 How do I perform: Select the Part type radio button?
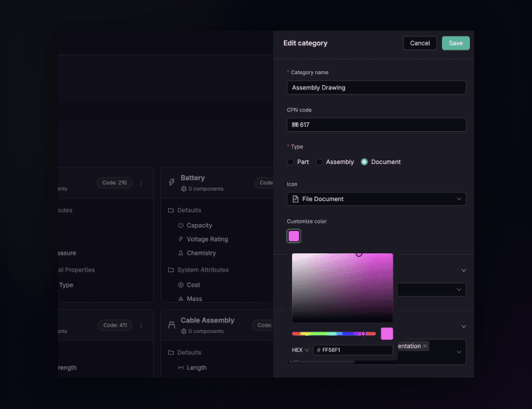(x=291, y=162)
